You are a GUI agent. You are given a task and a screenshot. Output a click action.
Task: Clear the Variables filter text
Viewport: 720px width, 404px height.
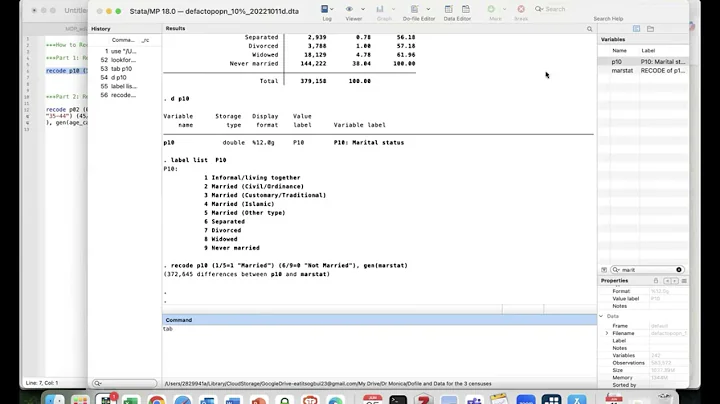(x=679, y=270)
